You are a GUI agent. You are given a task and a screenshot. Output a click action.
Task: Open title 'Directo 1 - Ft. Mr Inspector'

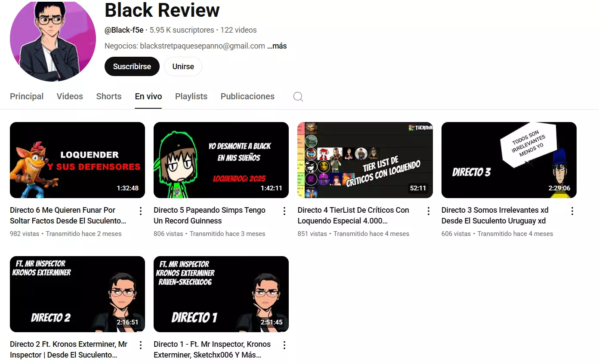pos(212,349)
